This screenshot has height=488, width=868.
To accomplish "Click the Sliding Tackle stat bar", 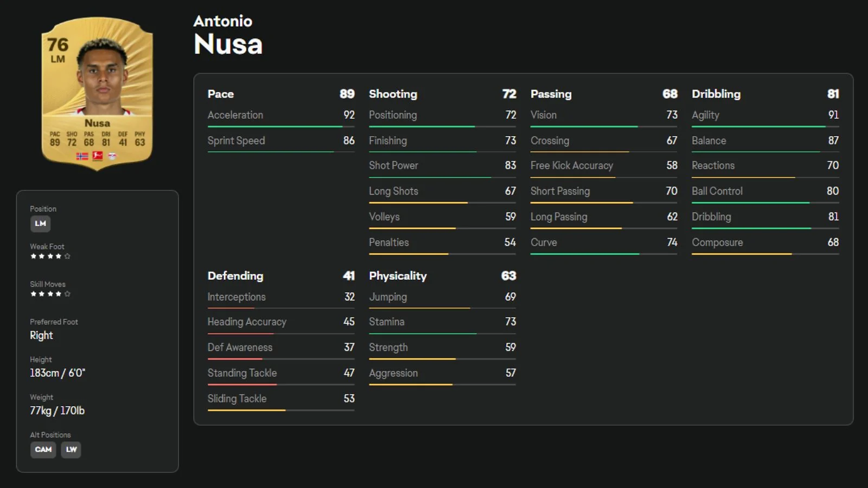I will click(x=281, y=410).
